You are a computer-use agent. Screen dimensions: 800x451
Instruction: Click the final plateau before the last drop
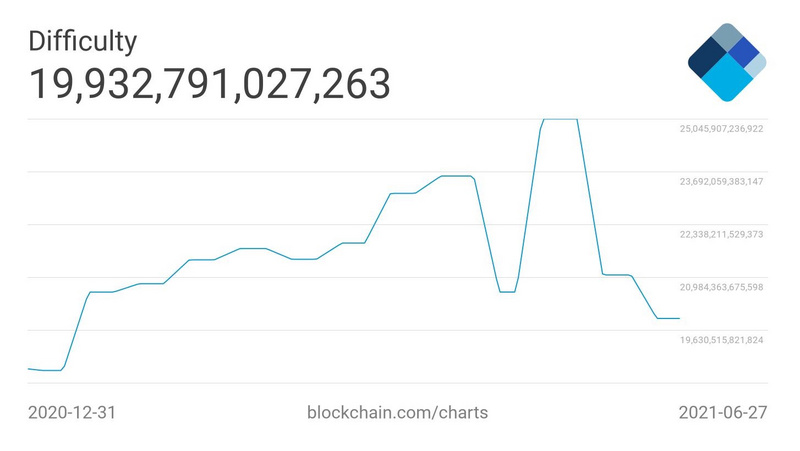point(617,274)
